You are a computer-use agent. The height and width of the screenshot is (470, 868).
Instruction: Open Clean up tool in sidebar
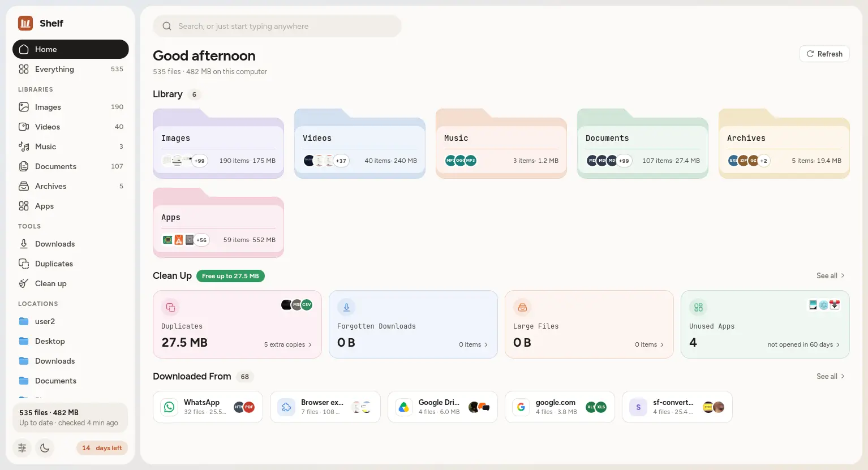[x=71, y=283]
